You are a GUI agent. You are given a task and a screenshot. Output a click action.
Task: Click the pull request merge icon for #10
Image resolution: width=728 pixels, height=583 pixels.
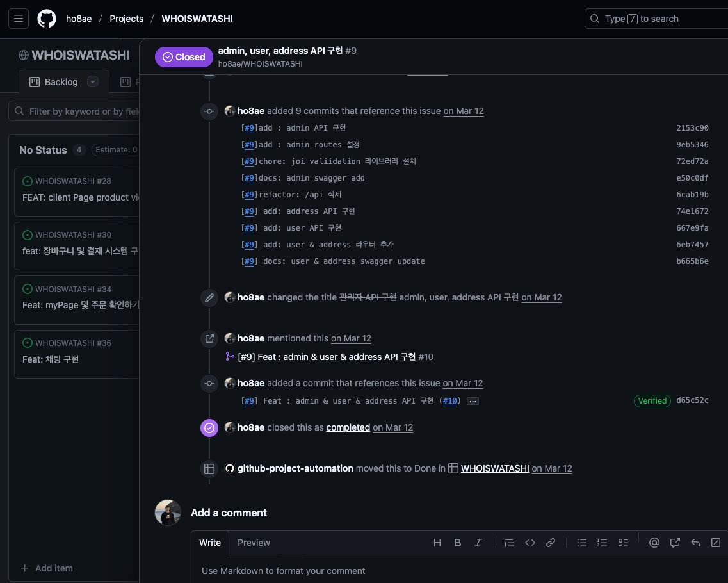click(x=230, y=357)
